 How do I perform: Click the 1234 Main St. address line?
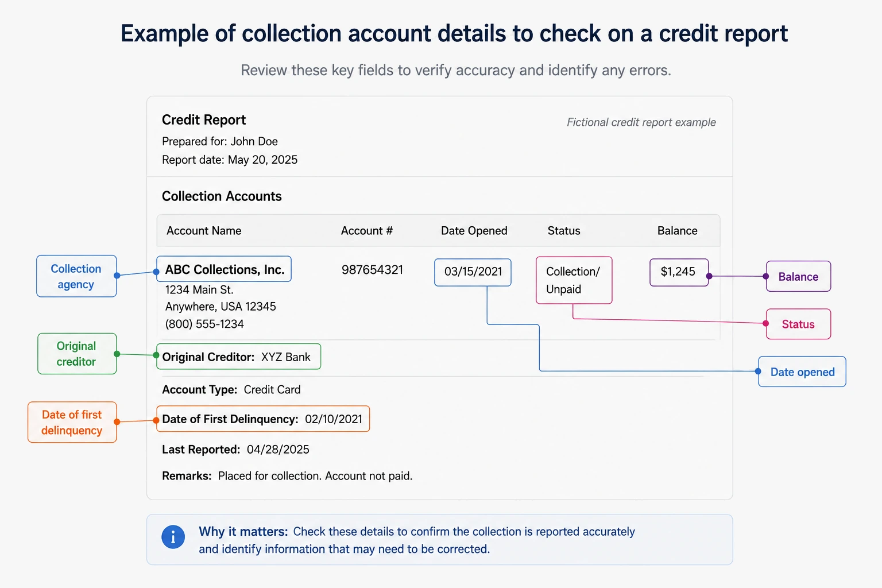click(199, 289)
